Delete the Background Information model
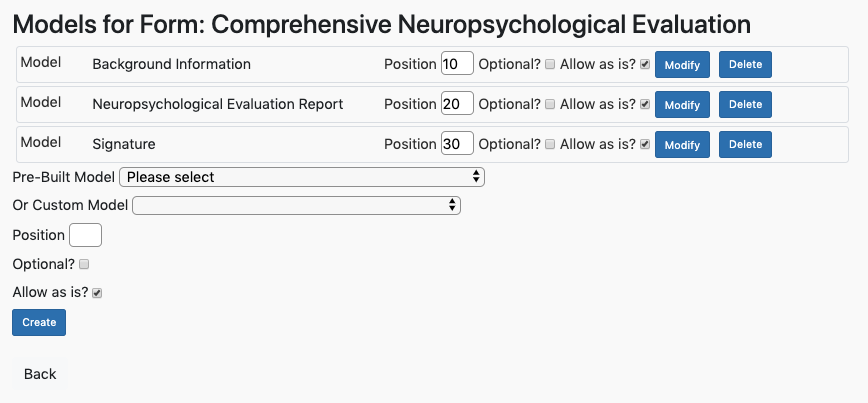 click(x=745, y=64)
